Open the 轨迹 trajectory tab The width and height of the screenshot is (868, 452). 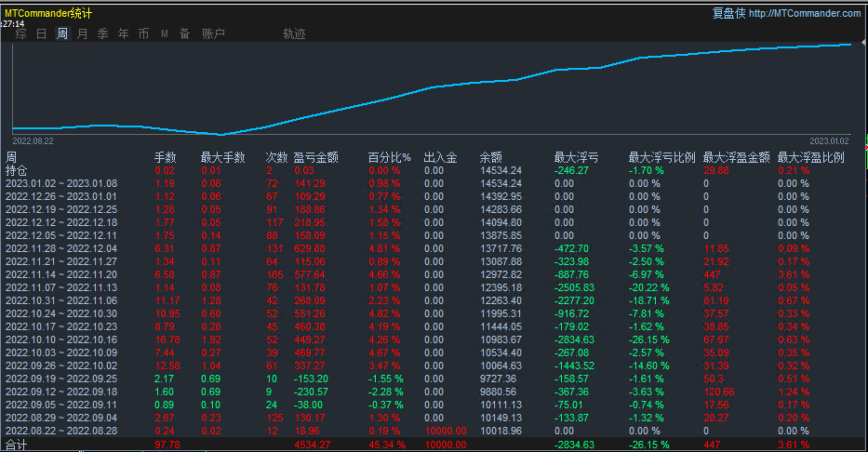click(x=294, y=33)
